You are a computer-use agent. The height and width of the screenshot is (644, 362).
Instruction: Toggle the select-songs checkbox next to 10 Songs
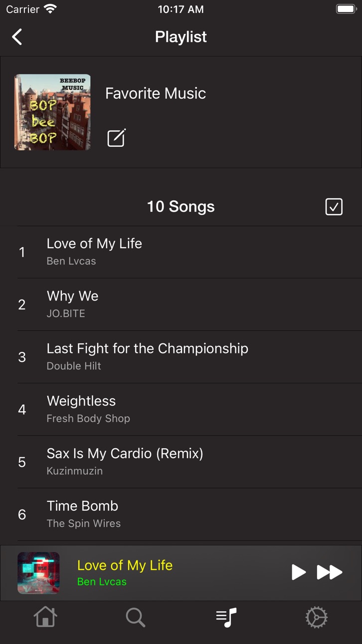pyautogui.click(x=334, y=207)
